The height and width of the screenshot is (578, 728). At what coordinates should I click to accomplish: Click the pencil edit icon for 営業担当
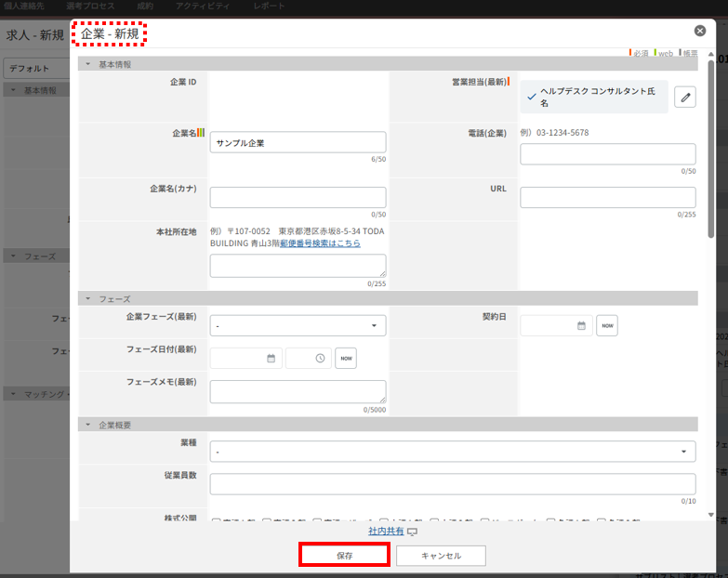[x=684, y=98]
